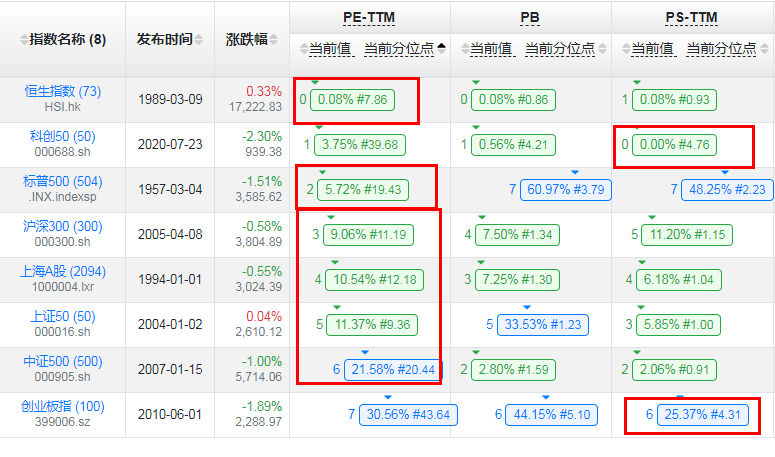Open 创业板指 (100) index link
775x457 pixels.
point(63,406)
